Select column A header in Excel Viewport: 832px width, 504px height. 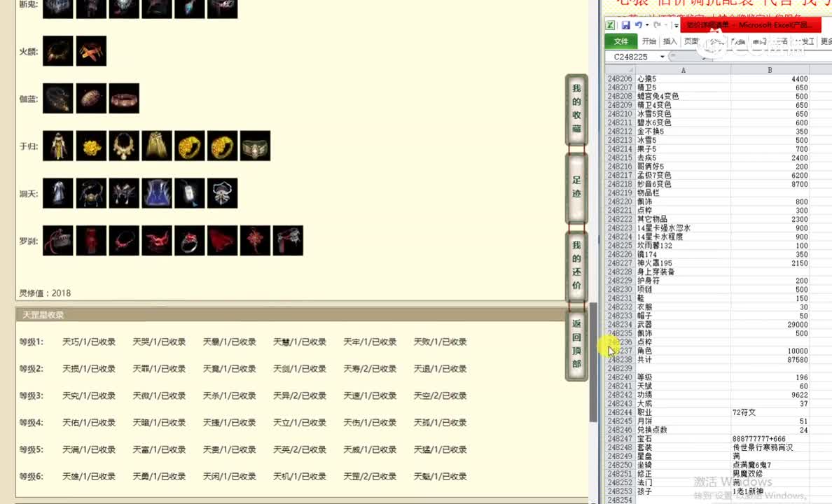click(683, 70)
